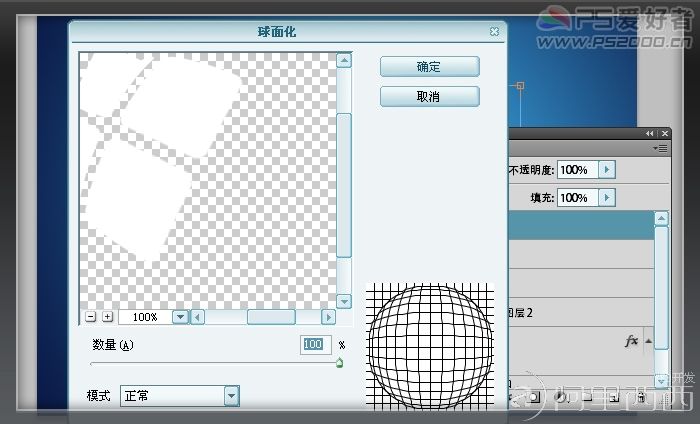Click the preview vertical scrollbar thumb
This screenshot has height=424, width=700.
tap(344, 185)
